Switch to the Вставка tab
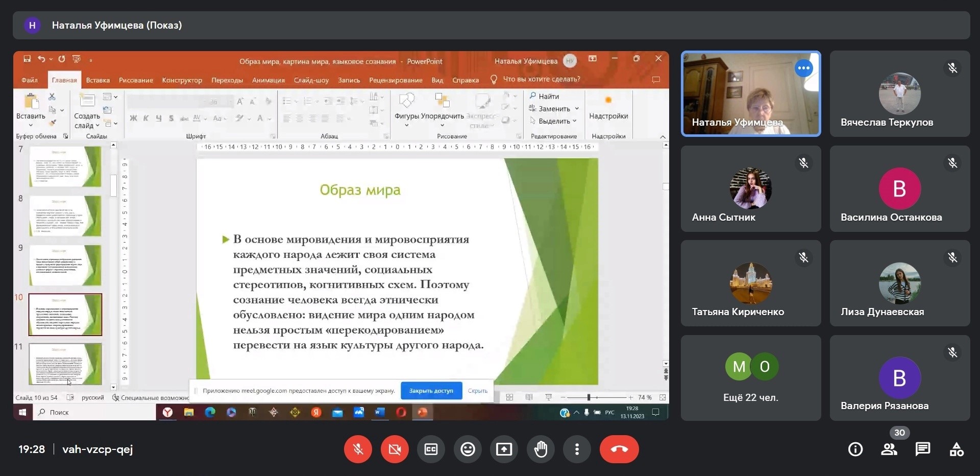 click(98, 80)
